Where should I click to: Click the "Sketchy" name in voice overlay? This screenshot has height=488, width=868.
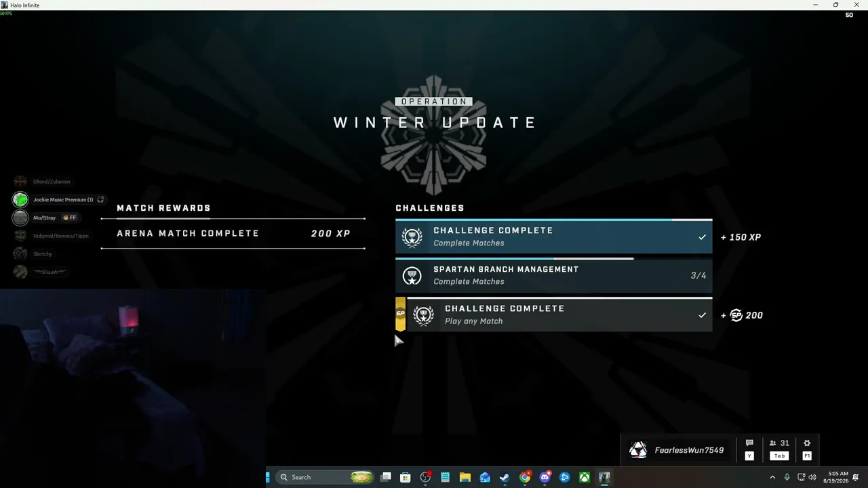(x=43, y=254)
